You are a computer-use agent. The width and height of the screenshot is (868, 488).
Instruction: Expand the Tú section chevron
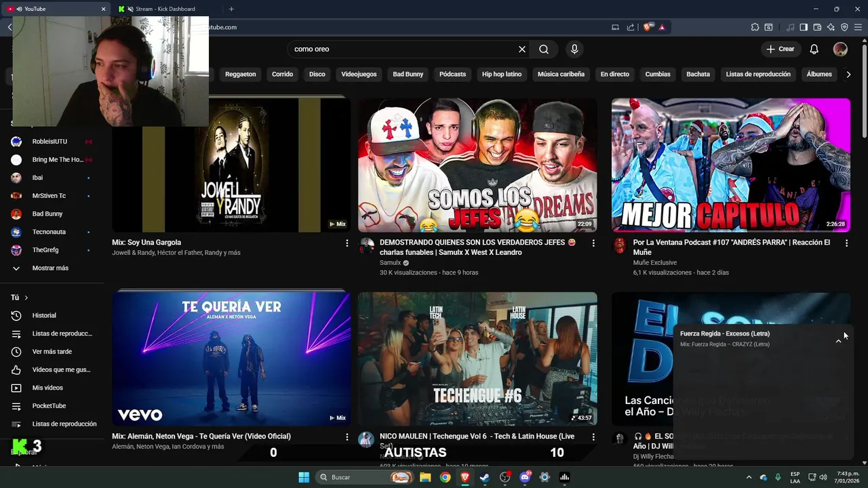click(x=26, y=298)
